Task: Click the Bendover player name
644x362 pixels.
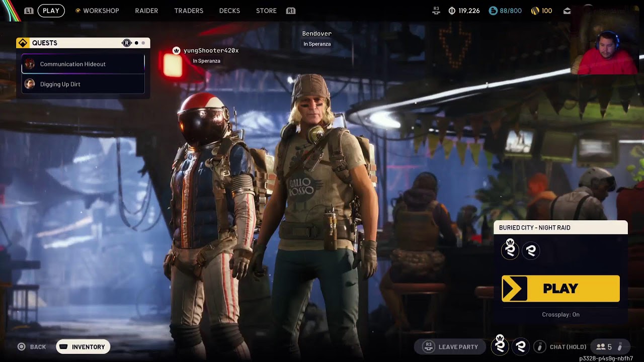Action: [317, 34]
